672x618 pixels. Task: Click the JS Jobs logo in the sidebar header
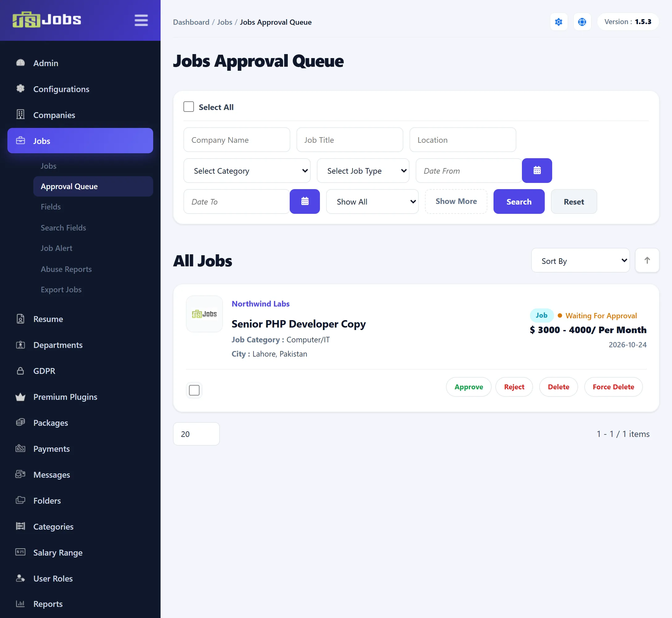pos(47,20)
